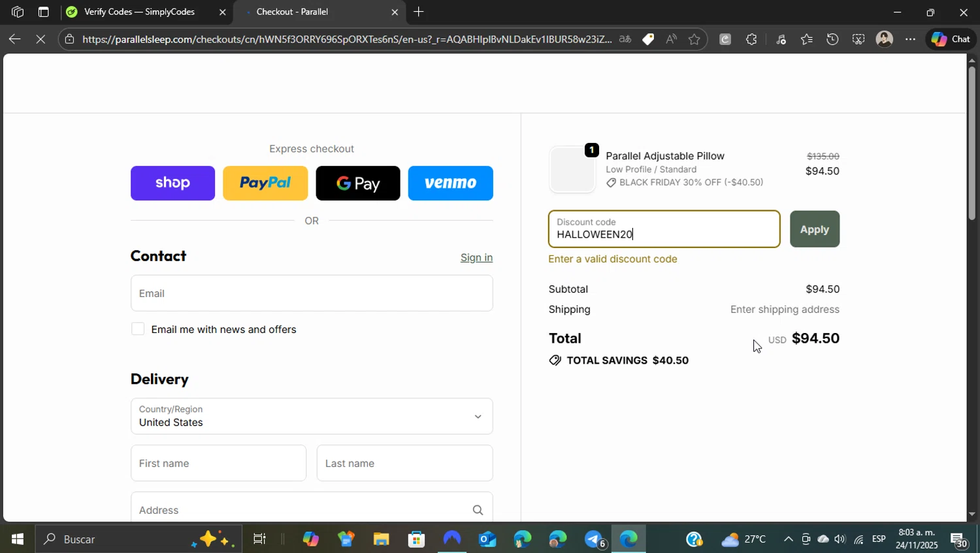The height and width of the screenshot is (553, 980).
Task: Open tab actions menu icon
Action: 43,12
